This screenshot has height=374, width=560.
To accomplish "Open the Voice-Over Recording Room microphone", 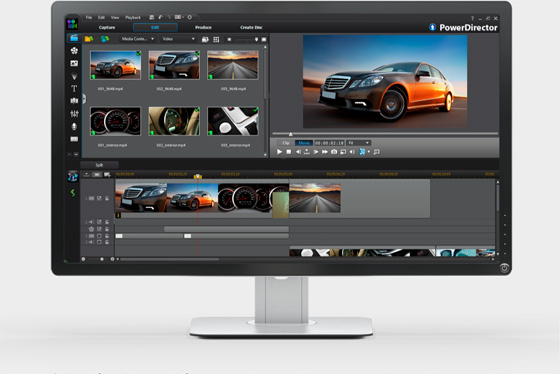I will click(x=74, y=126).
